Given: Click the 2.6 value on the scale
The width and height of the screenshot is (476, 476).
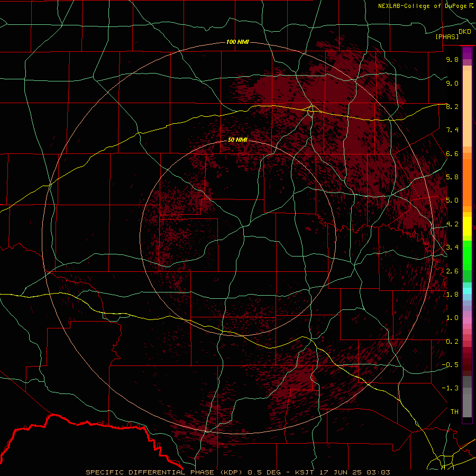Looking at the screenshot, I should pos(452,271).
